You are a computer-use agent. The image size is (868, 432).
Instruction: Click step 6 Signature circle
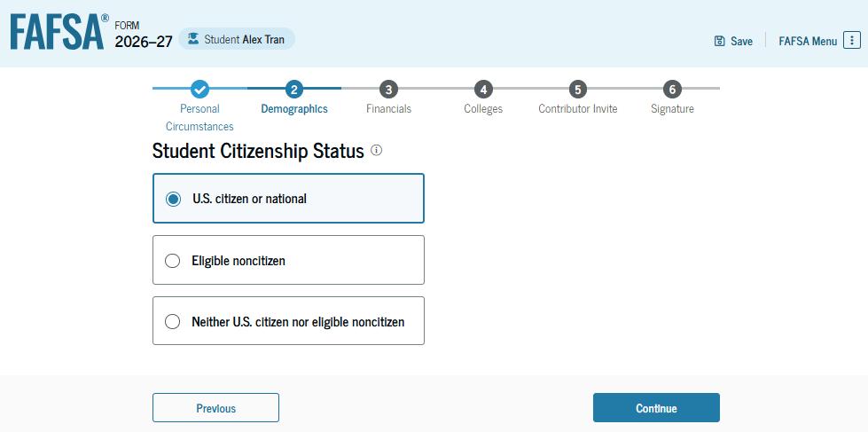672,89
